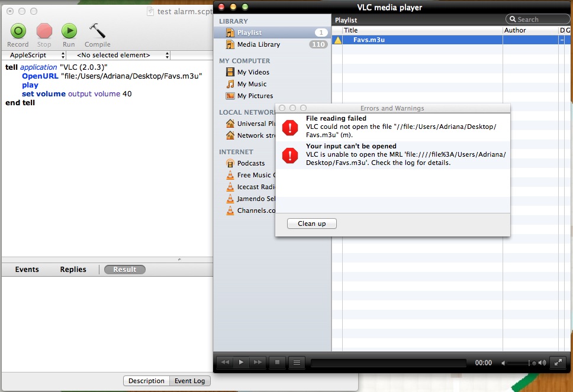Image resolution: width=573 pixels, height=392 pixels.
Task: Open Free Music Charts cone item
Action: coord(250,175)
